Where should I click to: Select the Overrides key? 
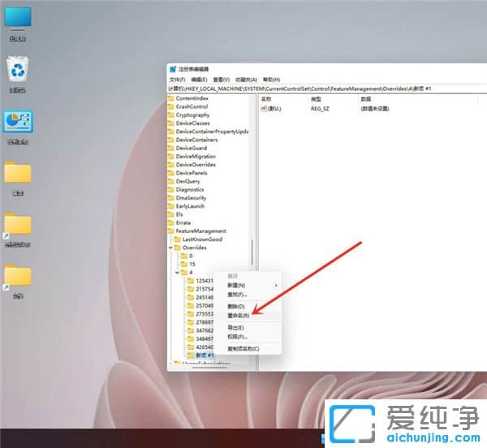[x=195, y=248]
